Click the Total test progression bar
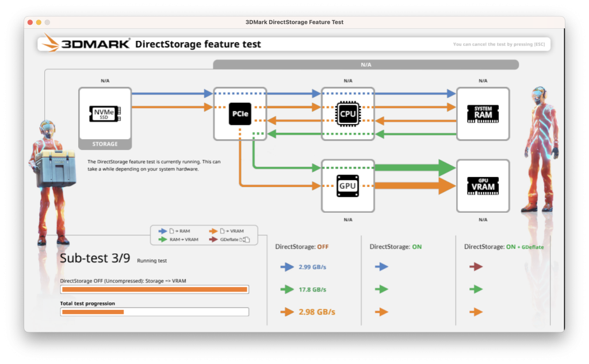The width and height of the screenshot is (589, 364). [x=154, y=312]
